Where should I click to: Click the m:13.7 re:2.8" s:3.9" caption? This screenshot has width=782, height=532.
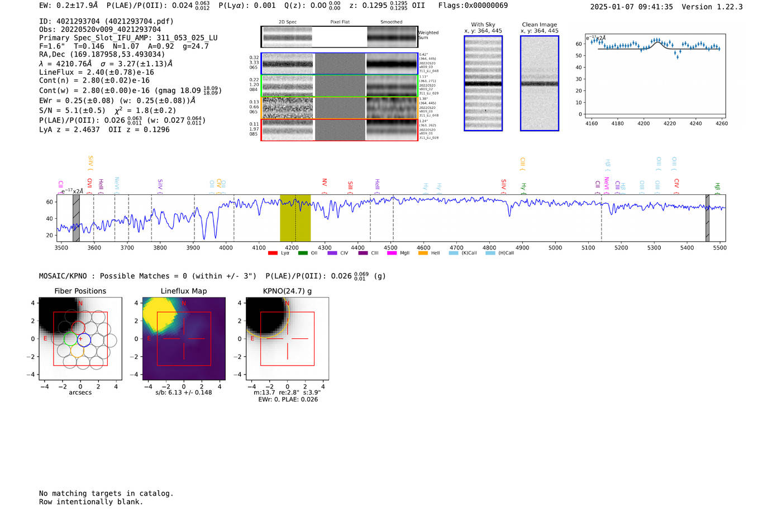pos(287,392)
